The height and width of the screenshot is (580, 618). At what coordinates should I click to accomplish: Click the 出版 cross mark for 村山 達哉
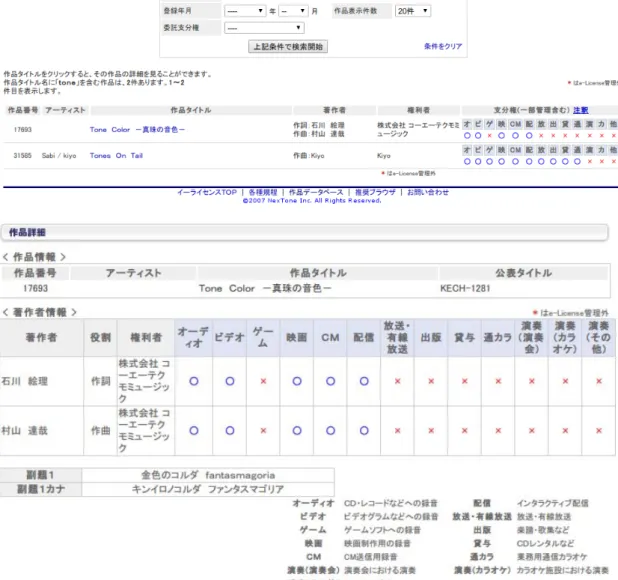[x=431, y=431]
